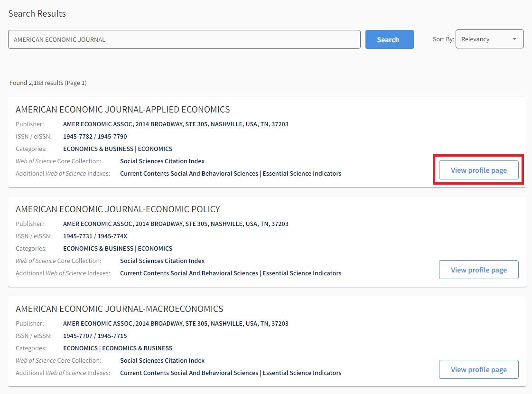532x394 pixels.
Task: Click Social Sciences Citation Index under Economic Policy
Action: [x=162, y=261]
